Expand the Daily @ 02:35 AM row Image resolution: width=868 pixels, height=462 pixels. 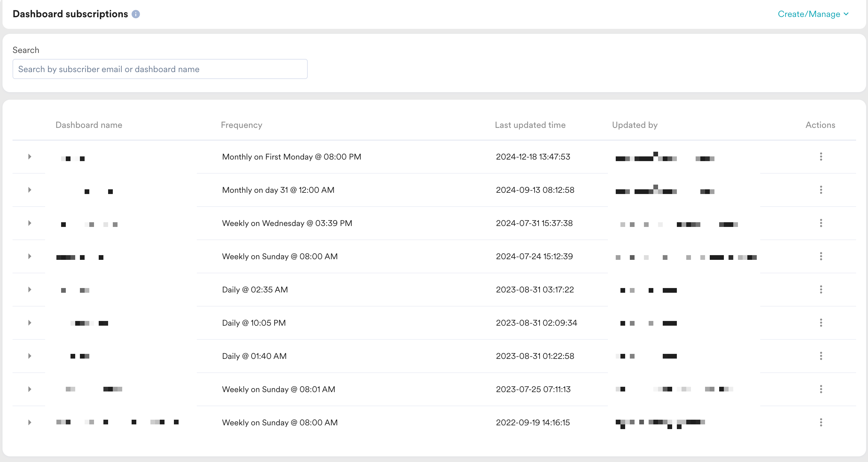(30, 290)
